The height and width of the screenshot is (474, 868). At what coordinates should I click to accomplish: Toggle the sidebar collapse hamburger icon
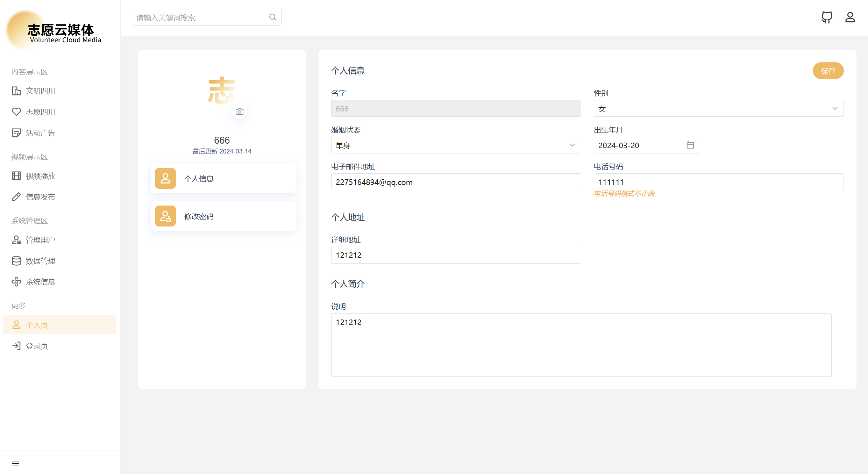coord(15,464)
